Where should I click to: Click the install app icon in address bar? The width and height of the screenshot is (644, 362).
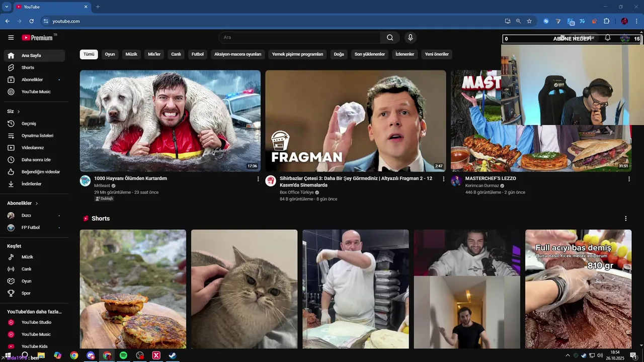(x=507, y=21)
